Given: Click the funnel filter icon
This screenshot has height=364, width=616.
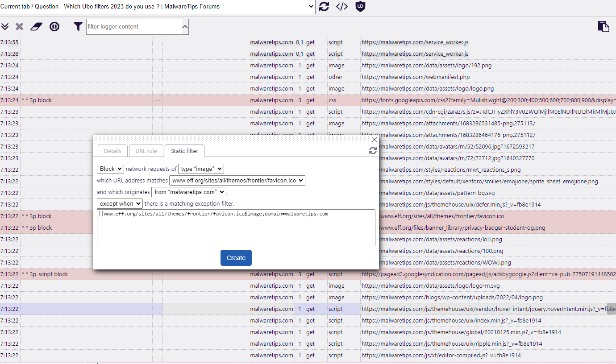Looking at the screenshot, I should click(78, 27).
